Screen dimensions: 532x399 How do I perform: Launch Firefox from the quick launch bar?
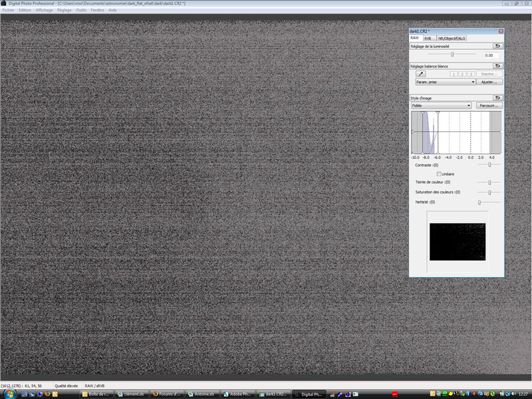[47, 394]
